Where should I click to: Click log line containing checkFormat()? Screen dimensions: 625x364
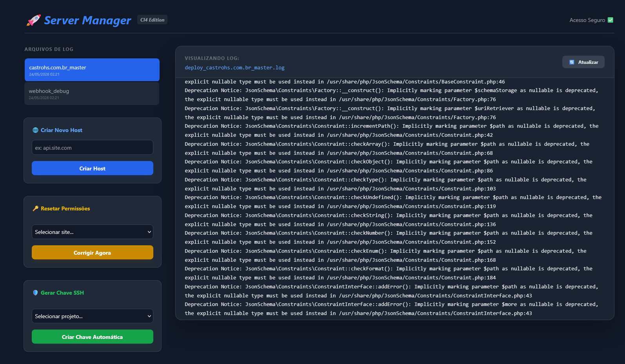[x=389, y=269]
